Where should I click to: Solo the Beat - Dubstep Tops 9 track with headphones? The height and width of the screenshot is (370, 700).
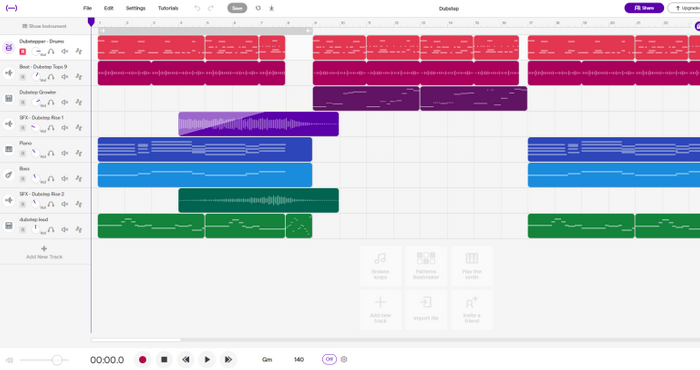(51, 77)
